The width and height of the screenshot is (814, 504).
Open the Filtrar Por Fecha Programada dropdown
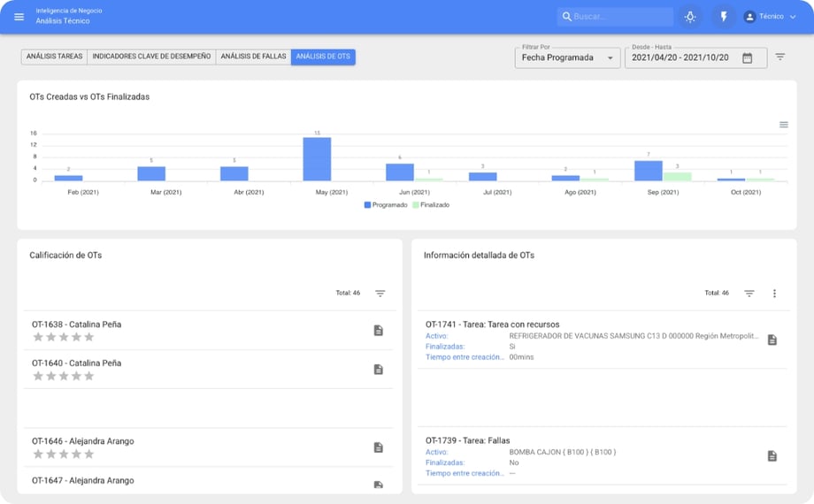tap(567, 57)
